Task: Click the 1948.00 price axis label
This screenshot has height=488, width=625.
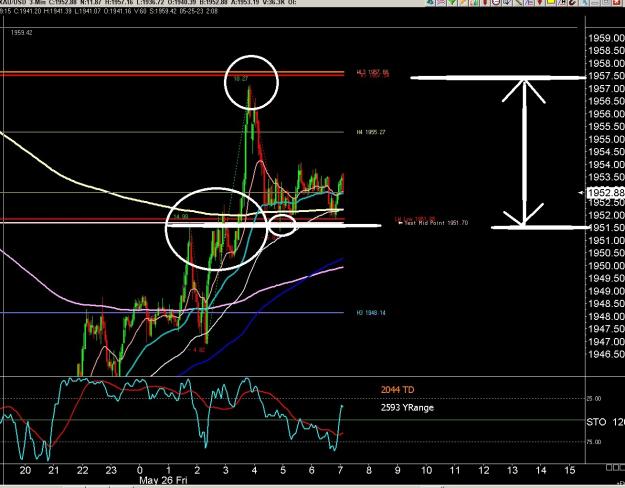Action: click(x=606, y=317)
